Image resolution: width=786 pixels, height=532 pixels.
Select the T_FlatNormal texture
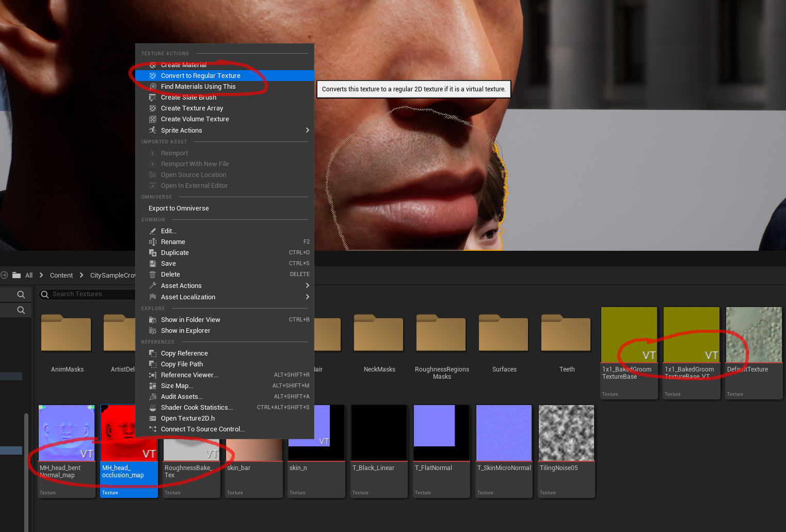[x=442, y=452]
